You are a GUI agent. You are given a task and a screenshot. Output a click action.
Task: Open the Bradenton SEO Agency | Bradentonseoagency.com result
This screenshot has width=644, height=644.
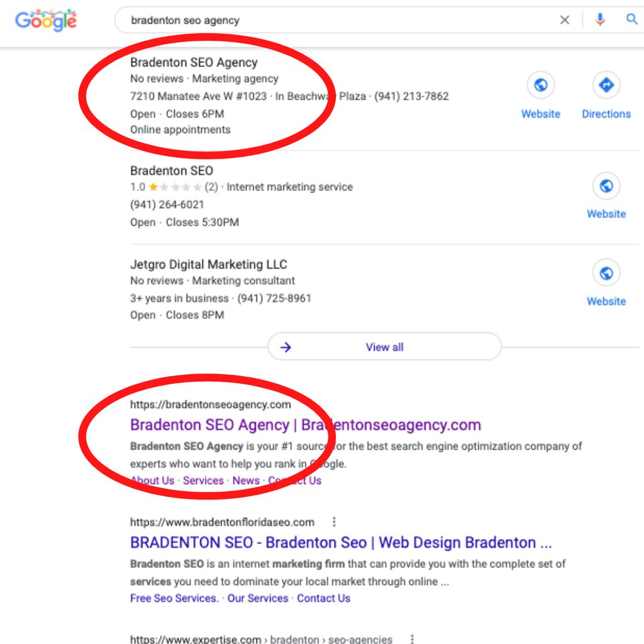(x=305, y=425)
